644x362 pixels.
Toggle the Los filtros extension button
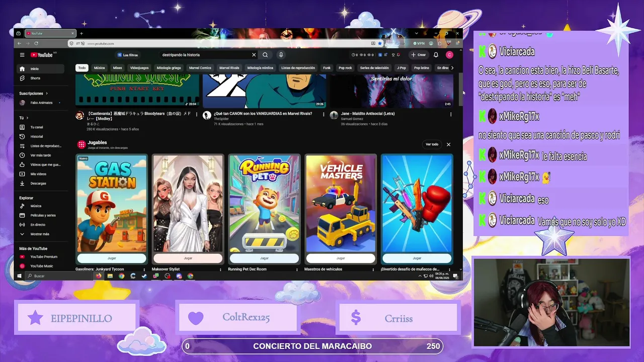(127, 55)
